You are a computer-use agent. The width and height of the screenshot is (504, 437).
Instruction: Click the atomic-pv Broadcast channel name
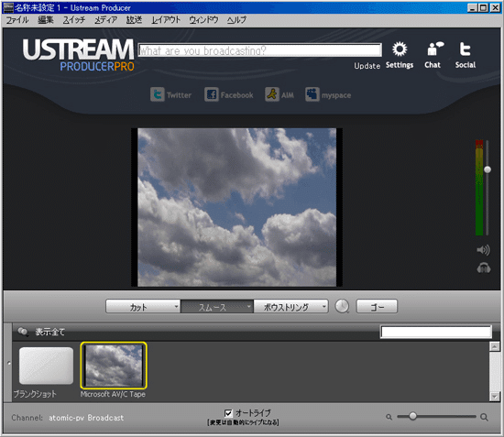86,418
